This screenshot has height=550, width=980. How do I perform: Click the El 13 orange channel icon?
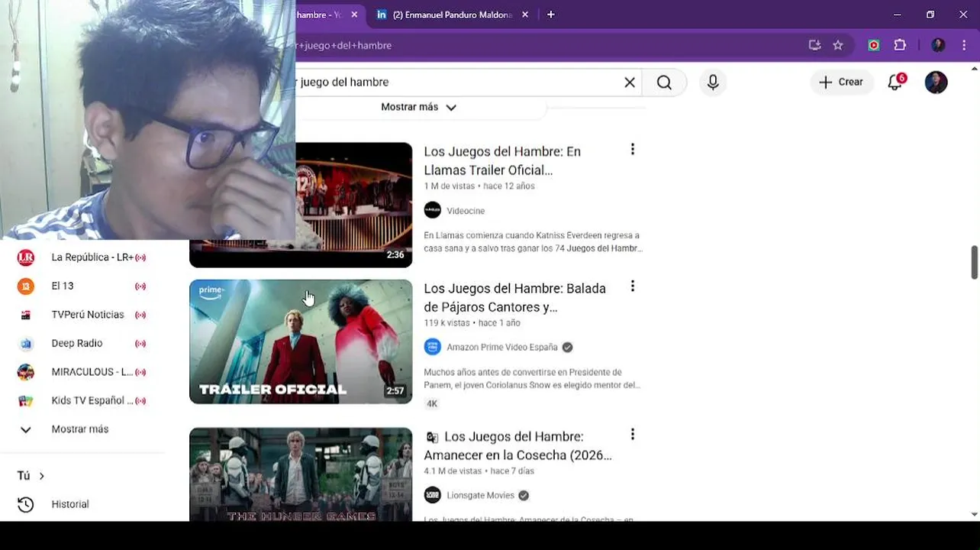click(26, 286)
